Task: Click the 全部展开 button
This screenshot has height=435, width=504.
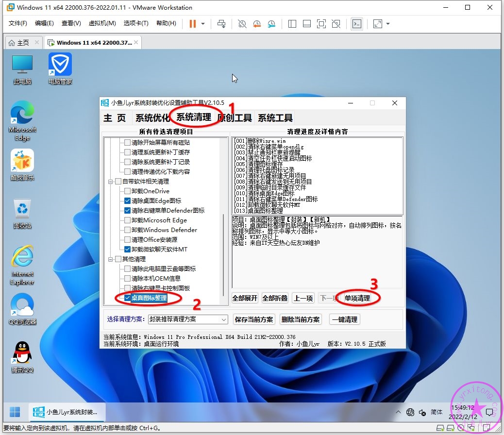Action: 245,299
